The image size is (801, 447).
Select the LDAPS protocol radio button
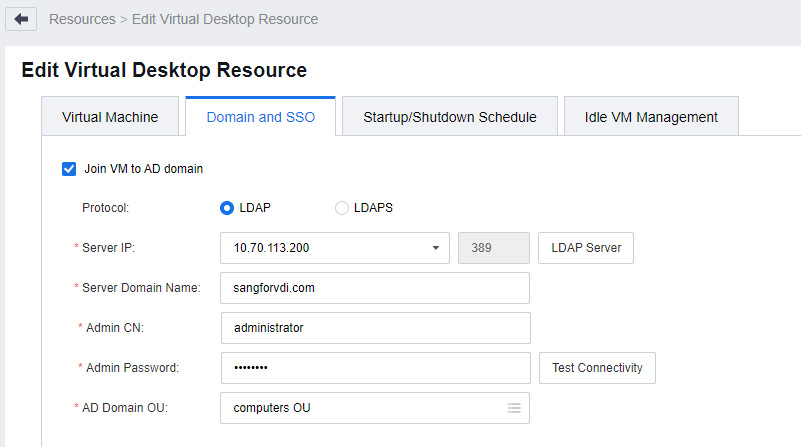pos(342,208)
